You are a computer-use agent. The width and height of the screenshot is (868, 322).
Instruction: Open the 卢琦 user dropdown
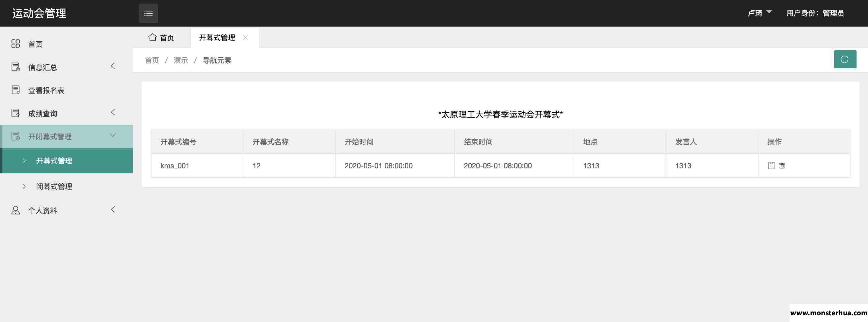point(760,13)
